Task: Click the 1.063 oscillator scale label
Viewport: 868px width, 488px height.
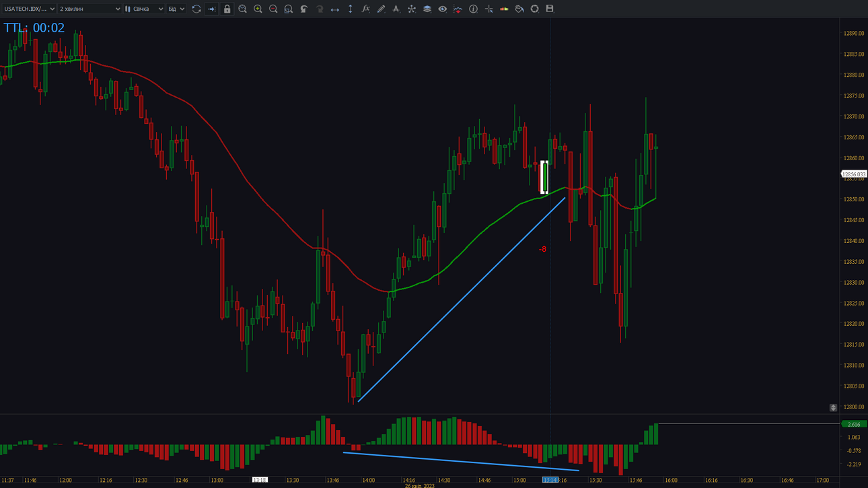Action: 853,437
